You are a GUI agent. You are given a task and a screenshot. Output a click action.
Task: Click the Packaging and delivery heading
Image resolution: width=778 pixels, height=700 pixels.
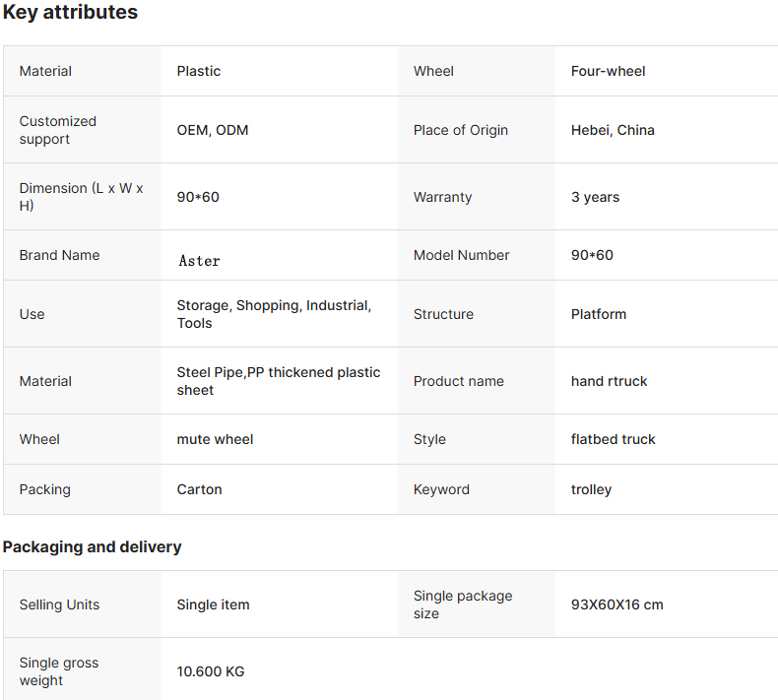[x=92, y=546]
